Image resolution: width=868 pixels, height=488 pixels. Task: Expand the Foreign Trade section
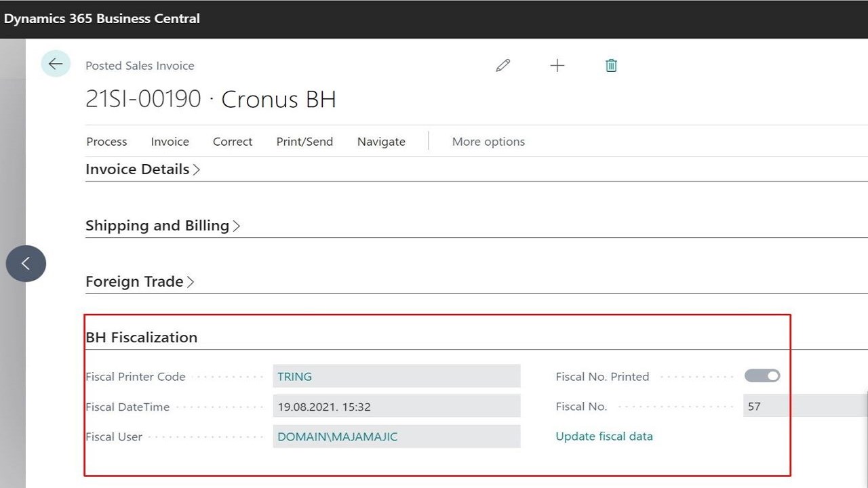(x=140, y=281)
